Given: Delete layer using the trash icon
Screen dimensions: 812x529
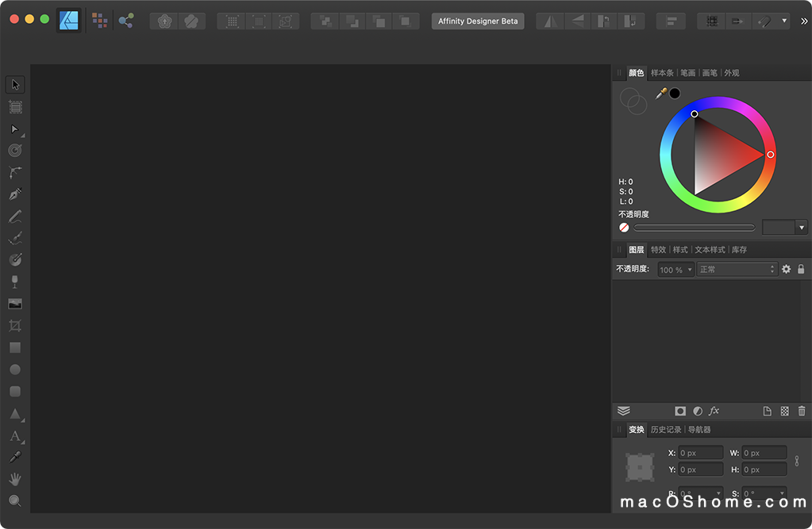Looking at the screenshot, I should pyautogui.click(x=802, y=411).
